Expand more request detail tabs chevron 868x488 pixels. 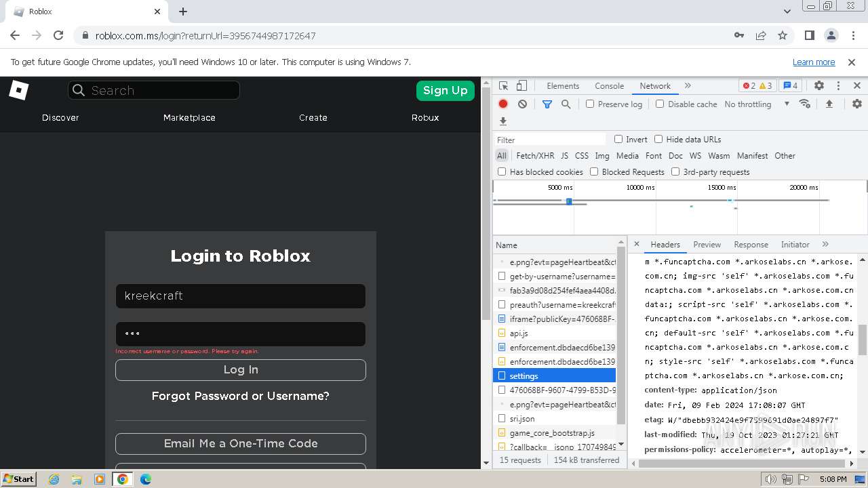pyautogui.click(x=825, y=244)
